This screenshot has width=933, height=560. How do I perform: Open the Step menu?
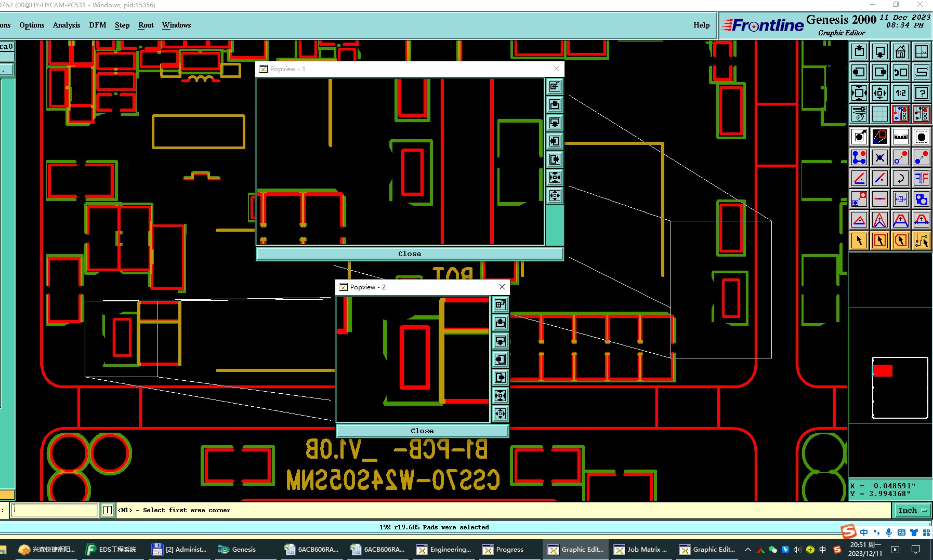coord(122,25)
